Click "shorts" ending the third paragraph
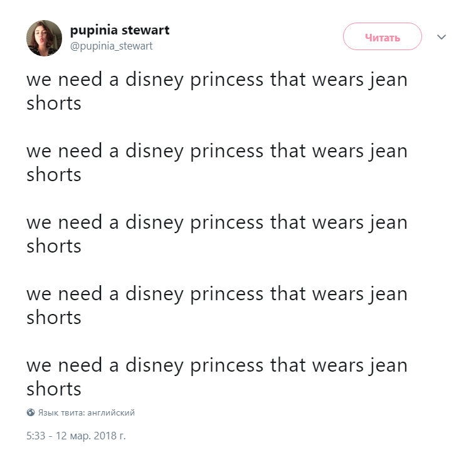Image resolution: width=476 pixels, height=450 pixels. pos(54,246)
